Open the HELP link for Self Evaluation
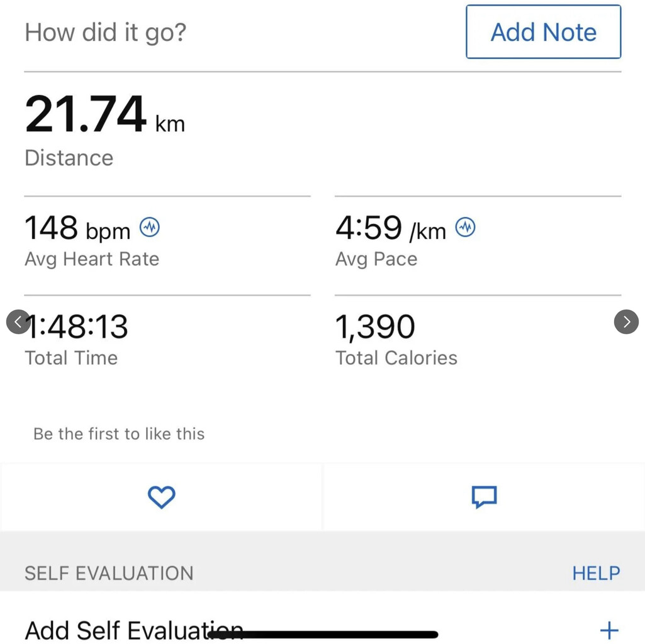The width and height of the screenshot is (645, 644). pos(596,573)
